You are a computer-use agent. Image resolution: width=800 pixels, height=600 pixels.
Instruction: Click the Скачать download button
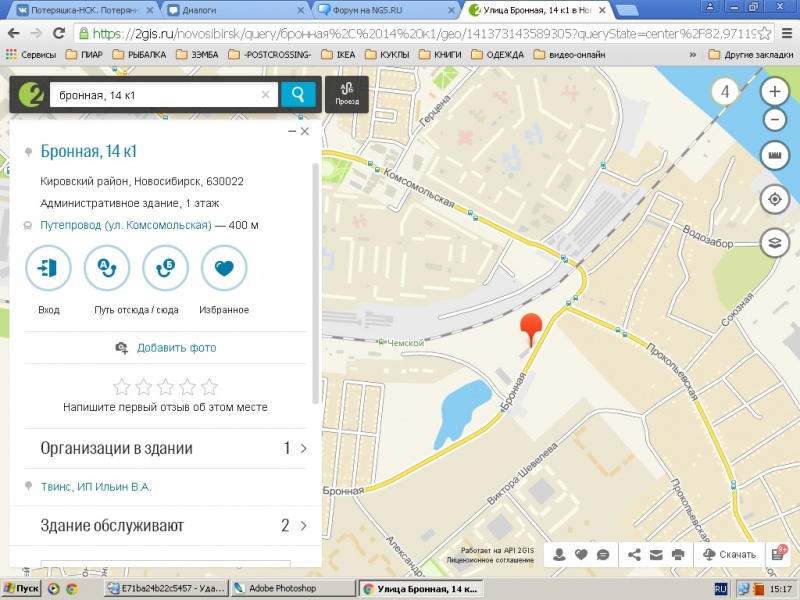click(729, 555)
